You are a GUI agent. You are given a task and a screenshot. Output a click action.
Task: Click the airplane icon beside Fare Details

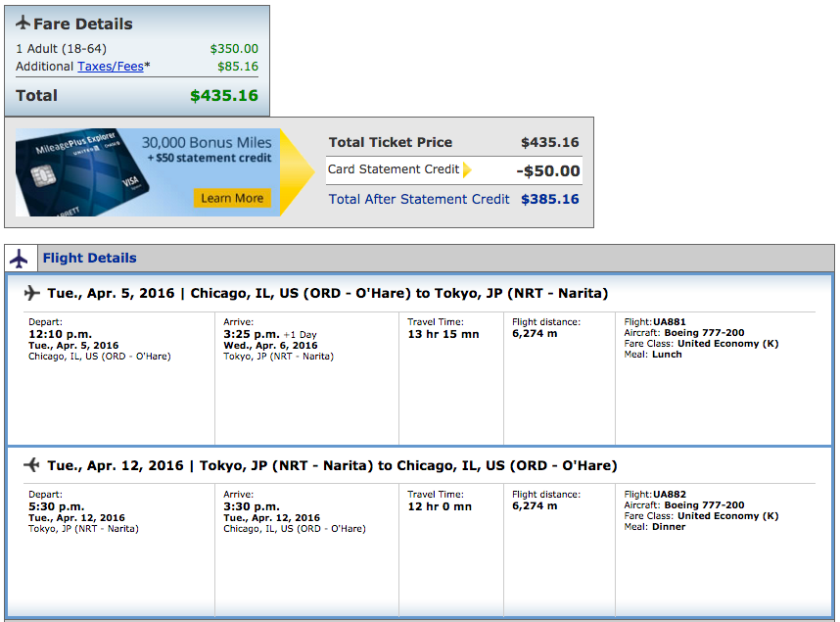23,24
